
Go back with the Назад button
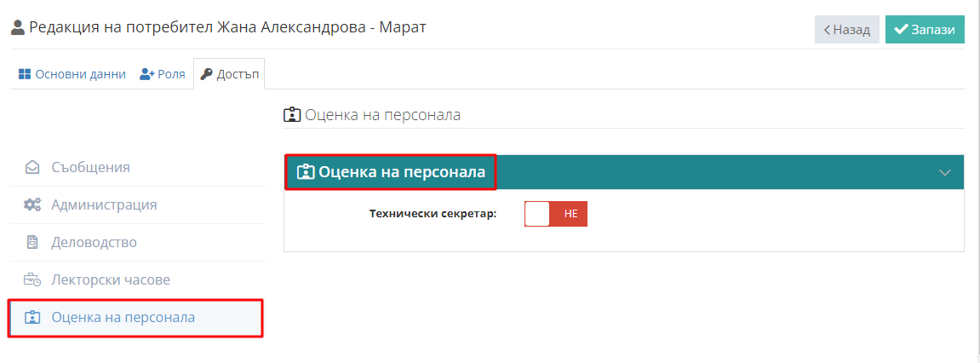point(847,30)
